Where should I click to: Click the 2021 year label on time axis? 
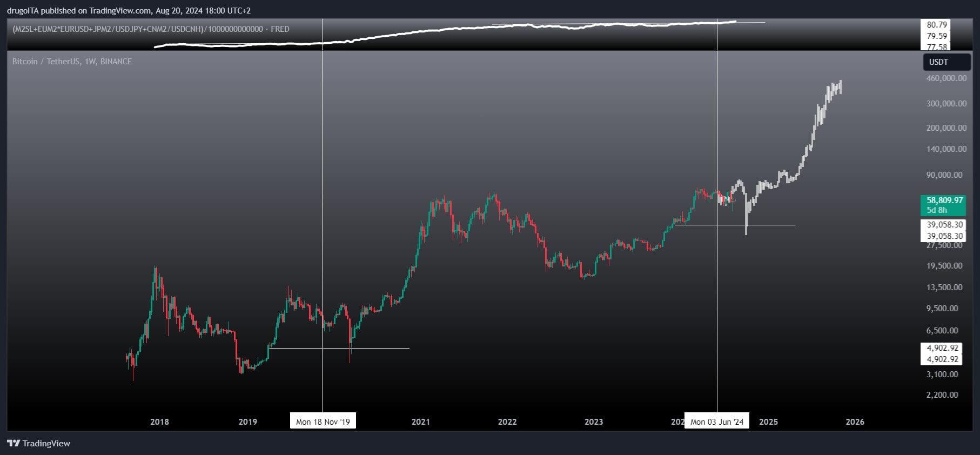pyautogui.click(x=421, y=422)
